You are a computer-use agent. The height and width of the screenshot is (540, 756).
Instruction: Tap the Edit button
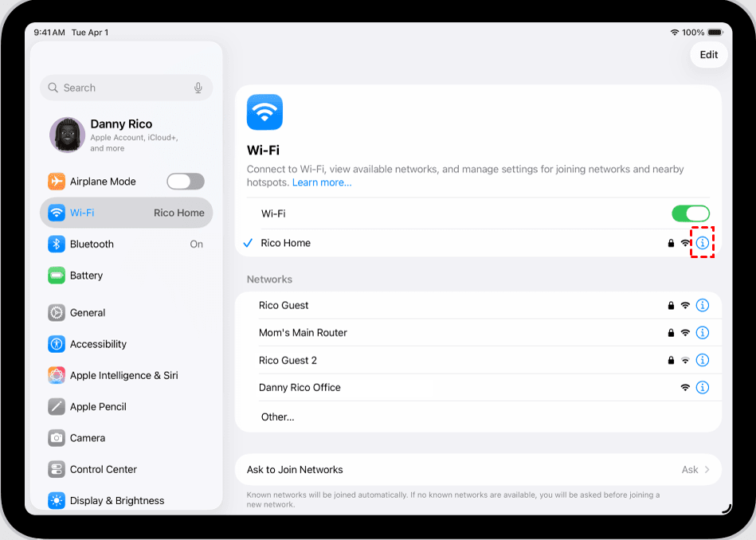[x=709, y=54]
